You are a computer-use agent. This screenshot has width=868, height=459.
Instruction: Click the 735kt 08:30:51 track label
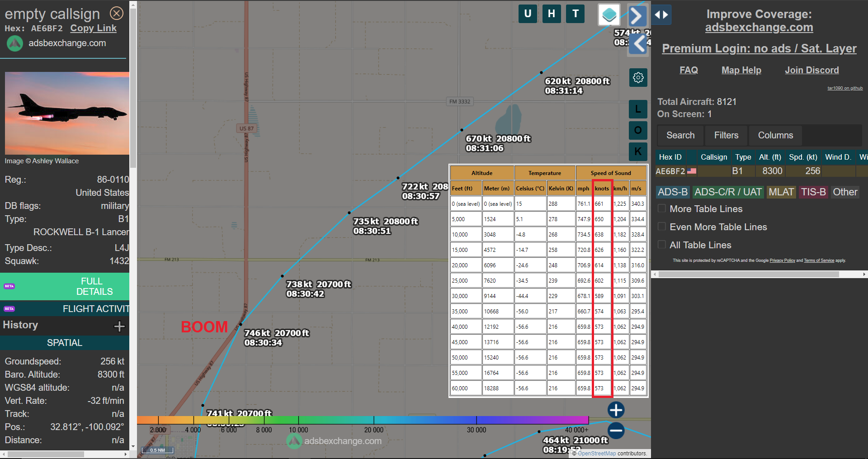click(x=386, y=226)
